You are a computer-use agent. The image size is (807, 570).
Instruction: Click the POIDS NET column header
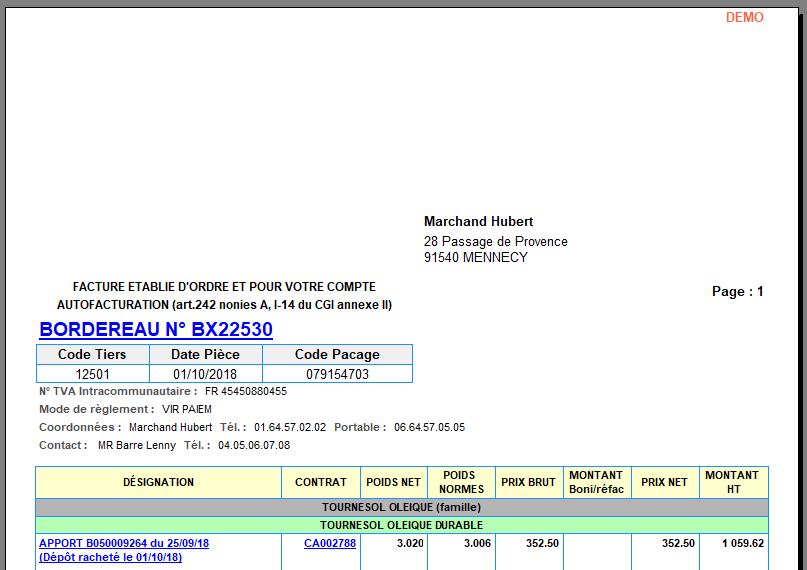point(393,482)
